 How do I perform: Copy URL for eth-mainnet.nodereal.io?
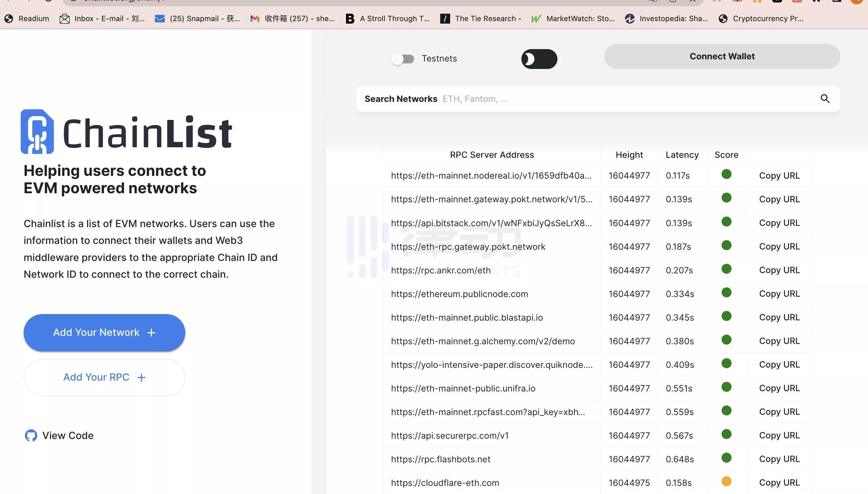[x=779, y=176]
